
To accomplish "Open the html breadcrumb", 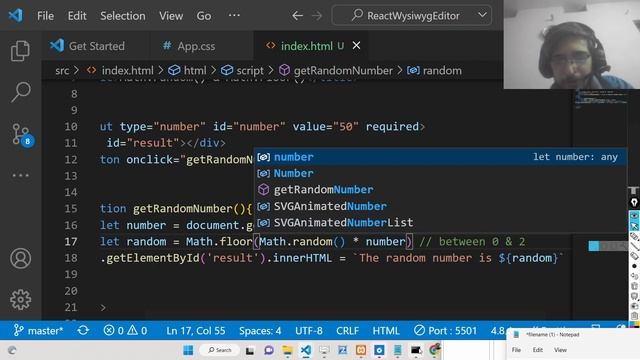I will click(x=187, y=71).
